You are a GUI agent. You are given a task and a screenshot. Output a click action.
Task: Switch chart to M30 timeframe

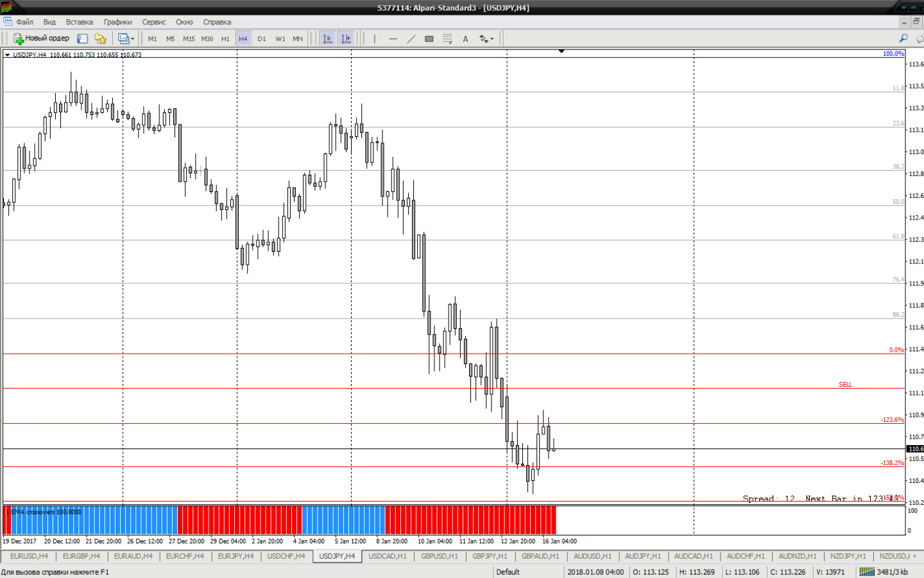(x=207, y=39)
